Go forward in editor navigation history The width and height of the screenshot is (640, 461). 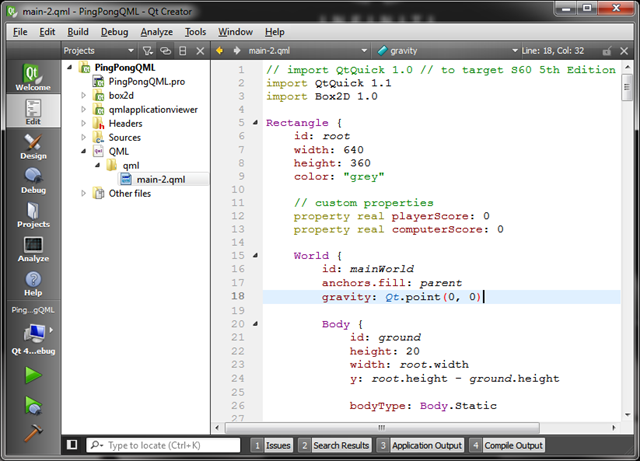pyautogui.click(x=237, y=51)
